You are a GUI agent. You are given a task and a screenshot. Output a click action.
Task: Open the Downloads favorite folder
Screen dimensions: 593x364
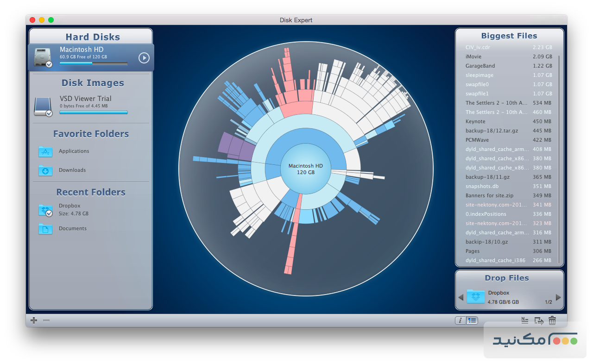pyautogui.click(x=72, y=170)
